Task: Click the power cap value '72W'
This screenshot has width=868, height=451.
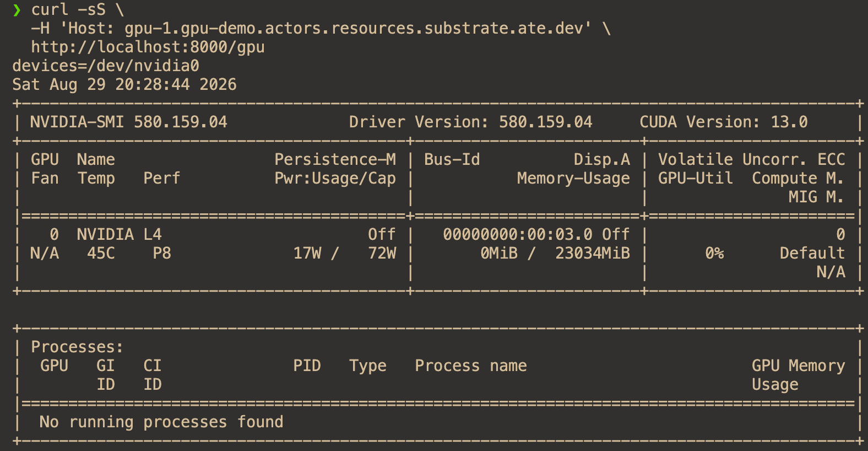Action: 382,254
